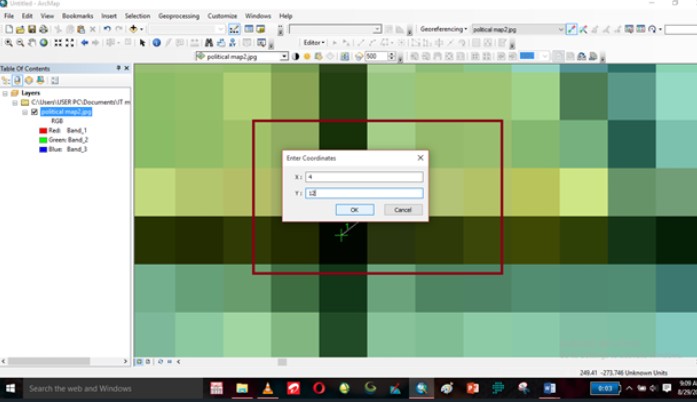The image size is (697, 402).
Task: Select the Add Control Points tool
Action: click(572, 29)
